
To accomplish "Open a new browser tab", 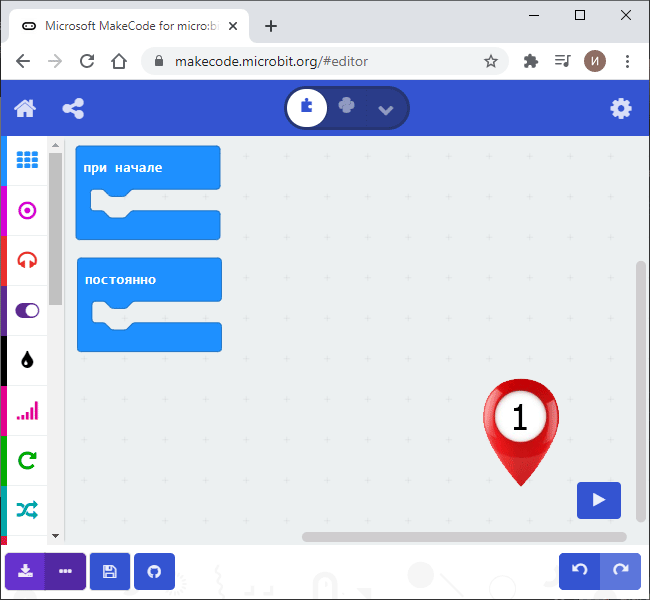I will point(271,26).
